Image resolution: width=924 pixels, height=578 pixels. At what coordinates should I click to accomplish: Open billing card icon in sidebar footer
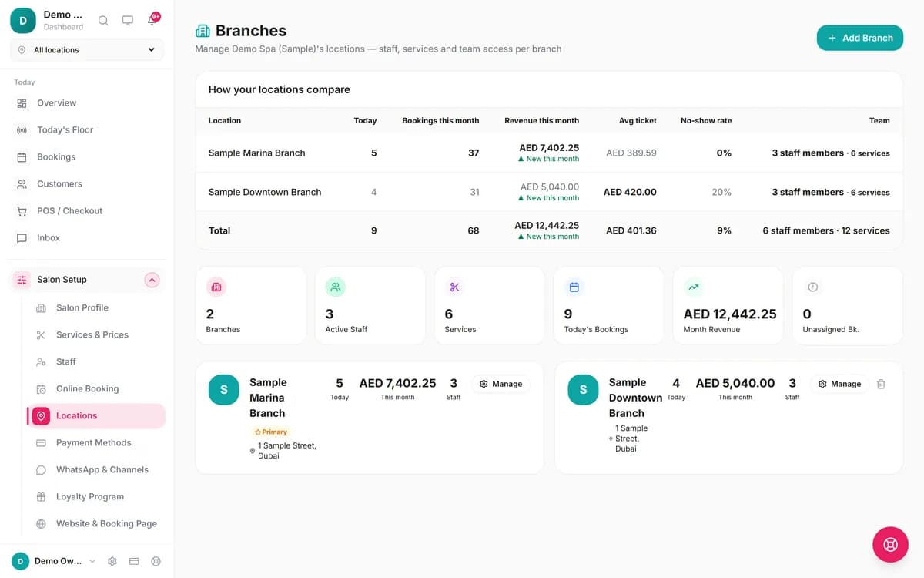134,562
